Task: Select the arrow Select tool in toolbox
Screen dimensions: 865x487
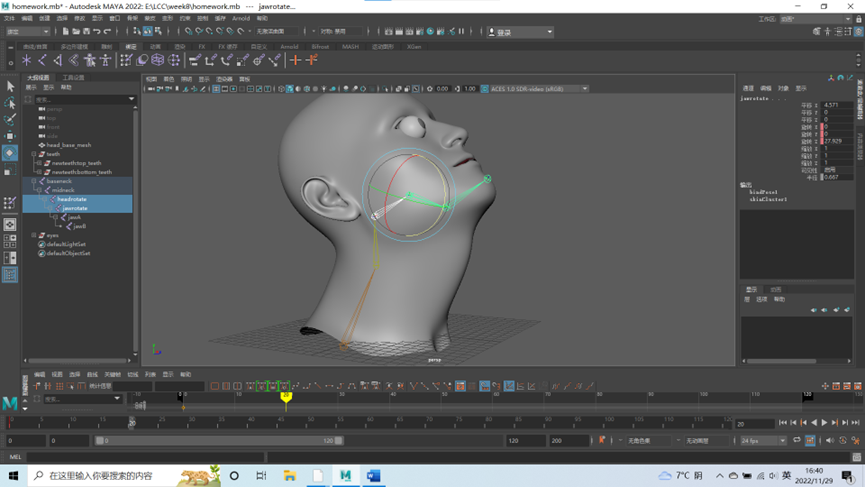Action: coord(10,87)
